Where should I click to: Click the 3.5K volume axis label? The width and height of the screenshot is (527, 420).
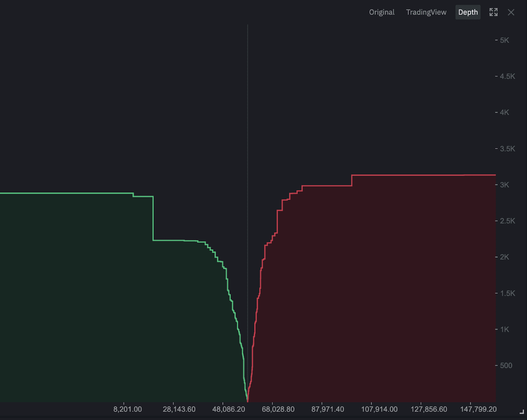click(x=507, y=149)
